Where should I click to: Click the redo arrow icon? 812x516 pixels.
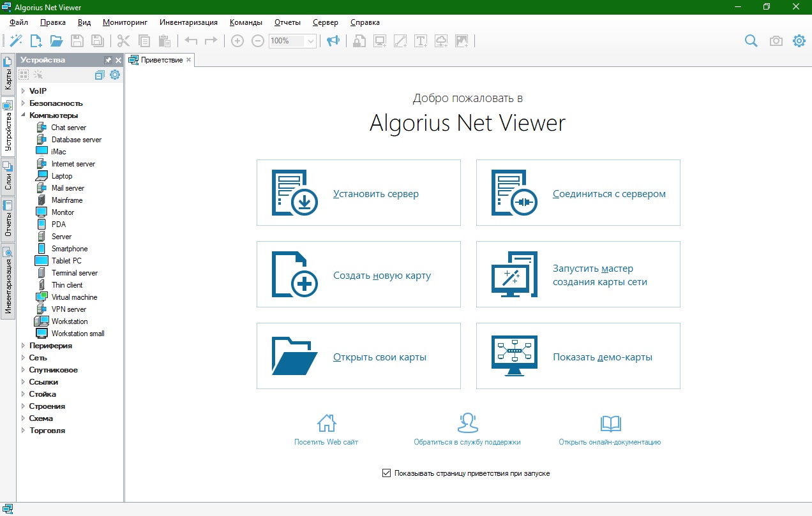click(211, 41)
